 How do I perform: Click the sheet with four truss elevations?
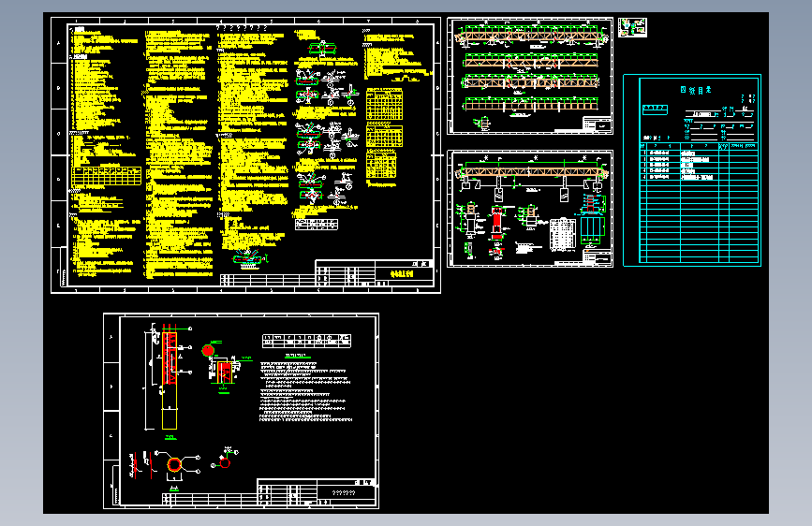[x=530, y=76]
